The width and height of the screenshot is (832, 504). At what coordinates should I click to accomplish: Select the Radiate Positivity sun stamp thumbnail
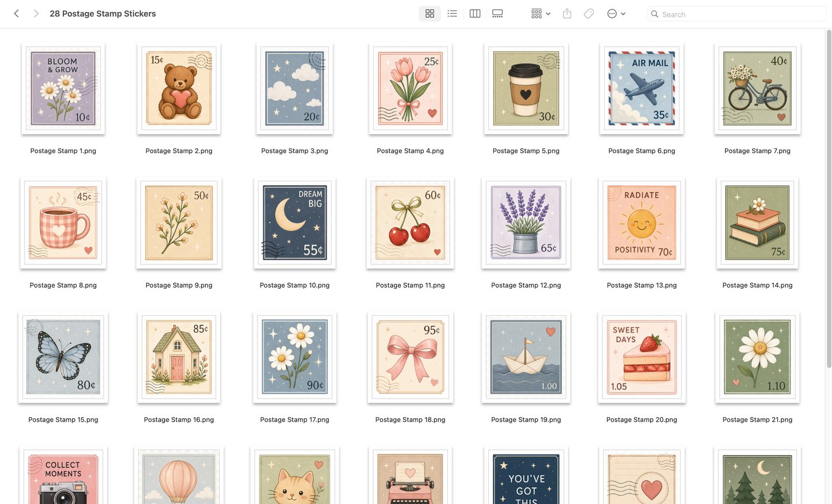click(642, 223)
